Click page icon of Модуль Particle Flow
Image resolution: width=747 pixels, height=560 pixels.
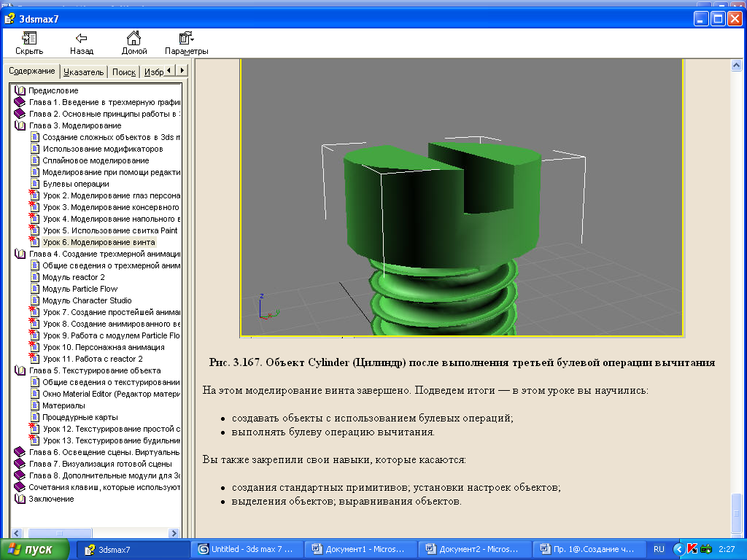[x=35, y=289]
